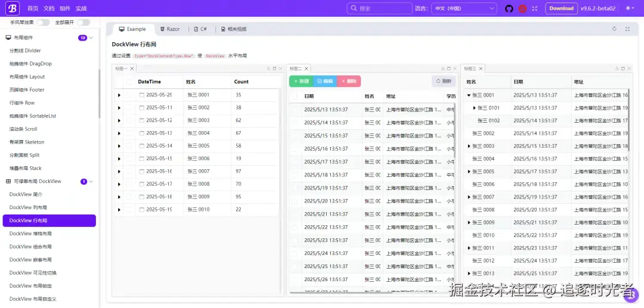The height and width of the screenshot is (308, 644).
Task: Click the lock icon in first dock panel
Action: (268, 69)
